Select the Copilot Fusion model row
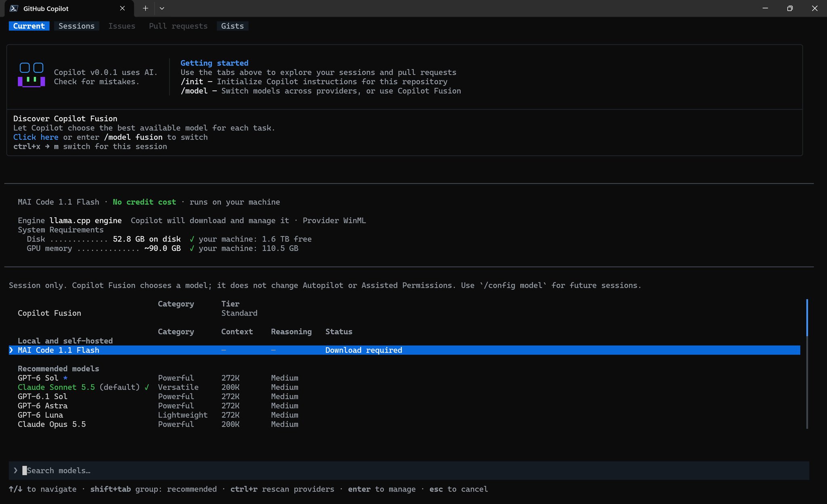Image resolution: width=827 pixels, height=504 pixels. (x=405, y=313)
